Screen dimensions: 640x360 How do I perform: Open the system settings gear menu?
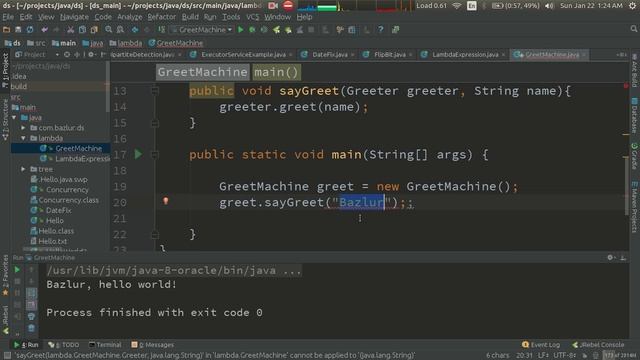pyautogui.click(x=632, y=6)
